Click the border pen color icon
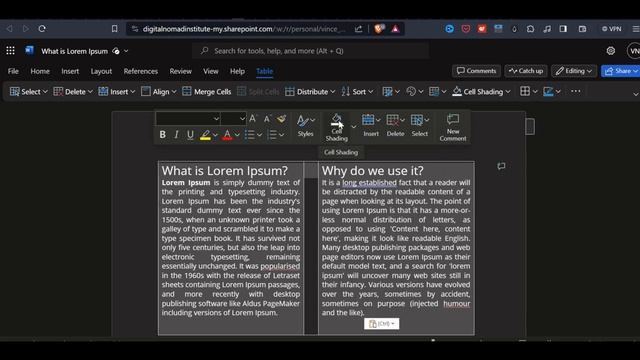The width and height of the screenshot is (640, 360). pyautogui.click(x=548, y=91)
